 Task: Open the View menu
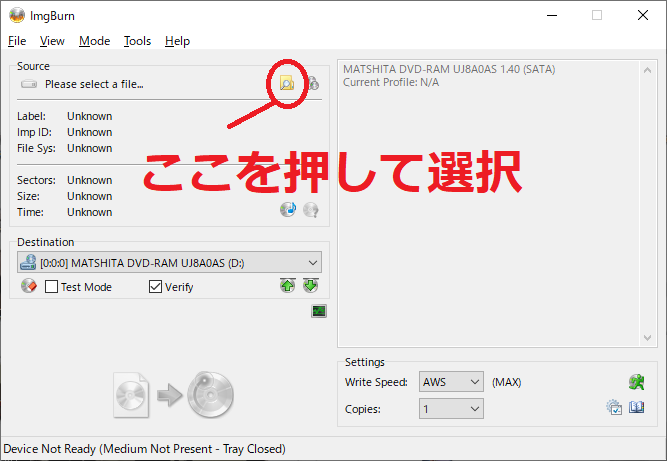tap(52, 41)
